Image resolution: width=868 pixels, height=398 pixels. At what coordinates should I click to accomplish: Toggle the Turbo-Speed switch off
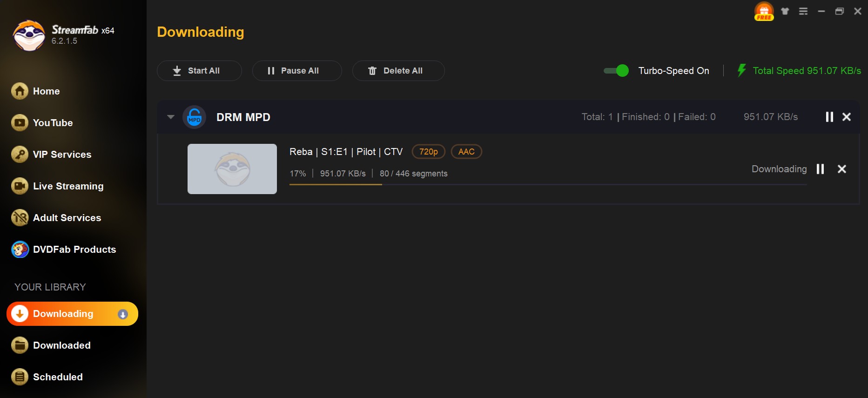click(616, 71)
